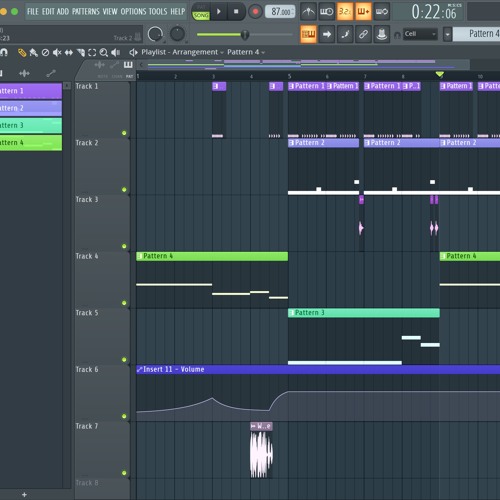
Task: Select the Insert 11 - Volume automation clip
Action: click(318, 369)
